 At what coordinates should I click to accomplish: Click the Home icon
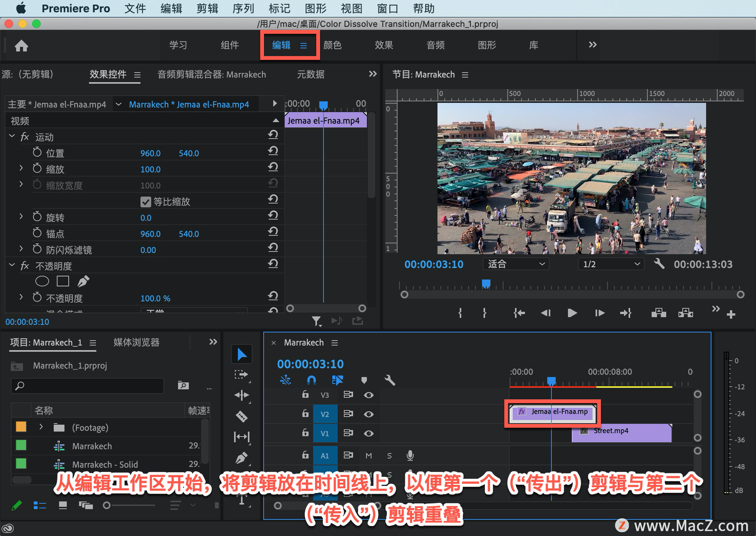click(21, 46)
